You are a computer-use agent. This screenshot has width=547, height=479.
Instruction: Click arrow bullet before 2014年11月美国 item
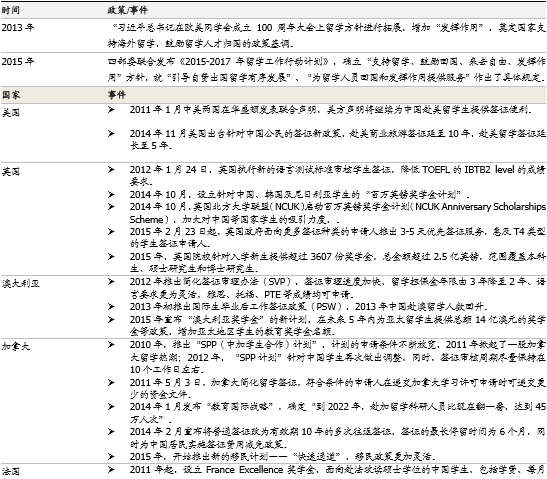tap(111, 133)
